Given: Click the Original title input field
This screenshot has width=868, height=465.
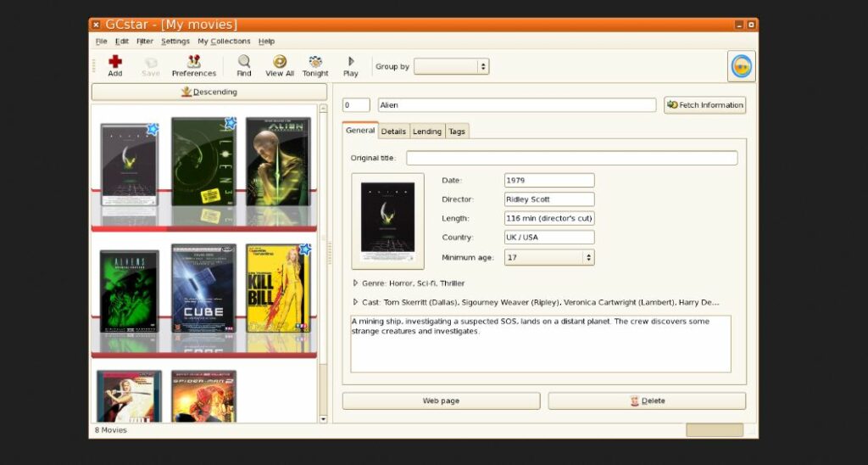Looking at the screenshot, I should (x=572, y=158).
